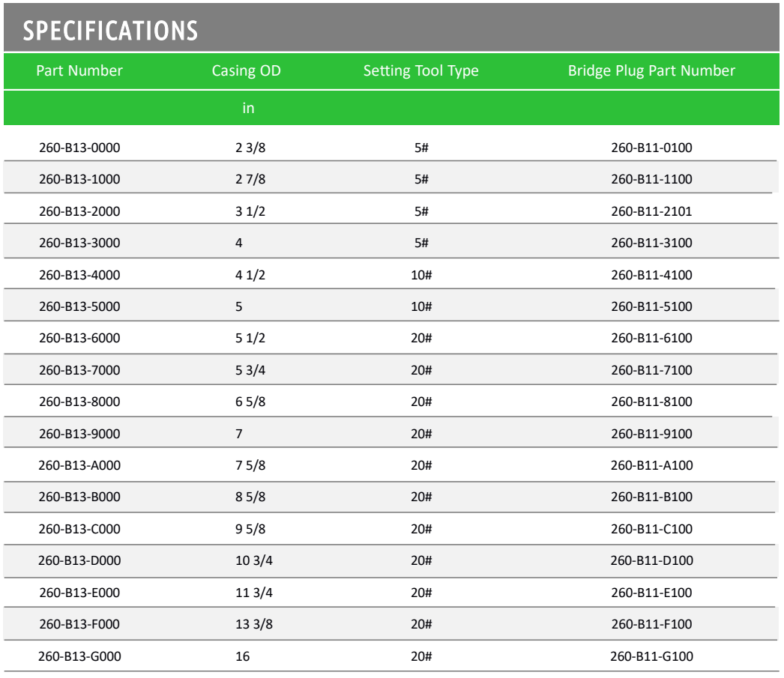Click Bridge Plug Part Number header
The height and width of the screenshot is (678, 784).
point(651,71)
